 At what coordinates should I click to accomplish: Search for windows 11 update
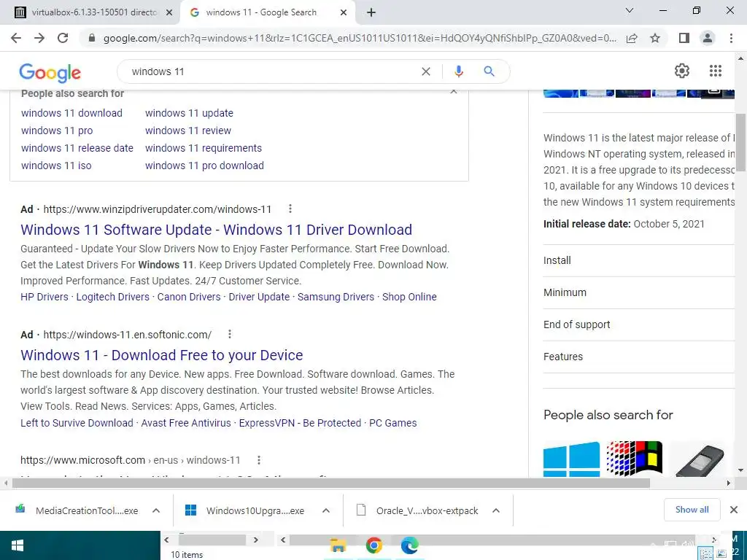coord(189,113)
